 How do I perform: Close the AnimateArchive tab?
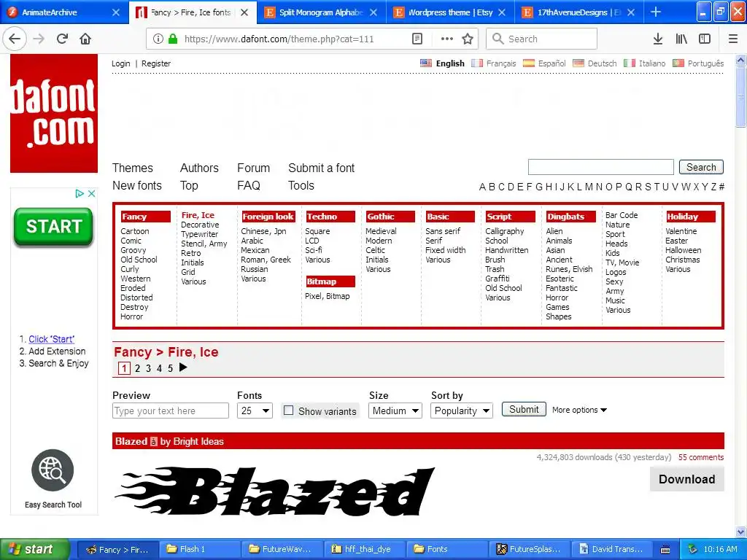pos(116,12)
